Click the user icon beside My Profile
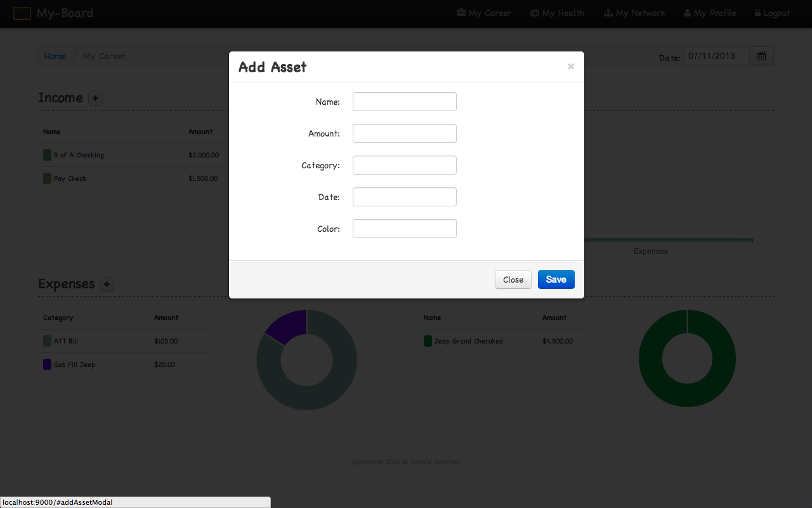The width and height of the screenshot is (812, 508). click(x=687, y=13)
